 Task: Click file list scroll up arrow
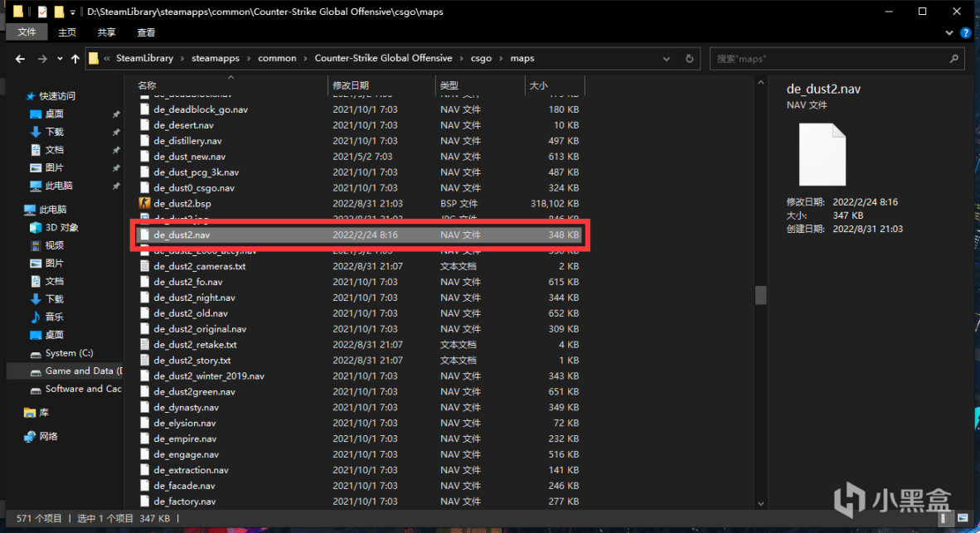click(x=760, y=83)
